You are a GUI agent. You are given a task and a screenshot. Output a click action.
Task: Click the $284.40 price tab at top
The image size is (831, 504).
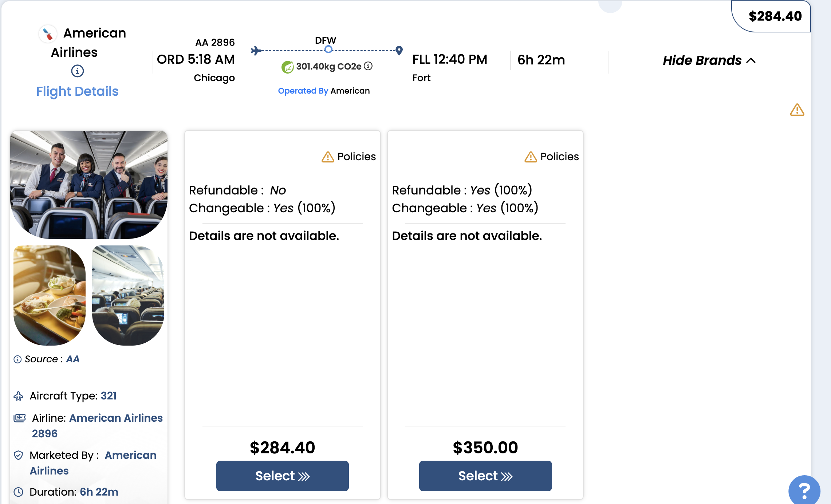775,16
